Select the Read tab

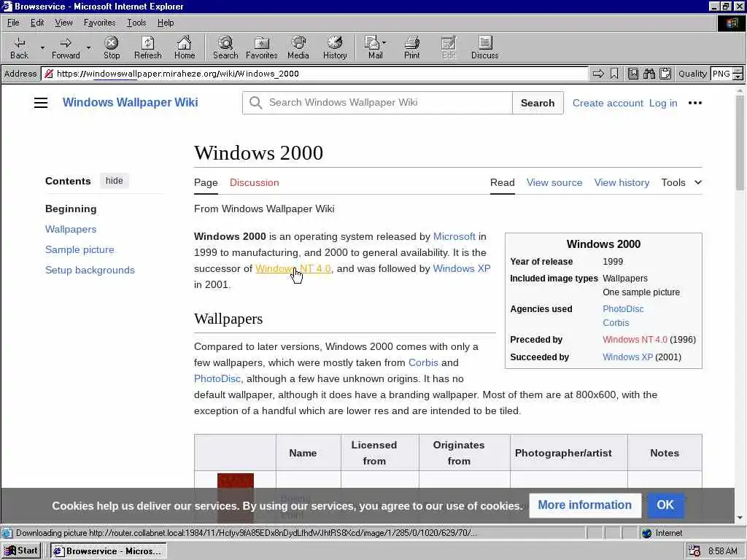click(503, 182)
